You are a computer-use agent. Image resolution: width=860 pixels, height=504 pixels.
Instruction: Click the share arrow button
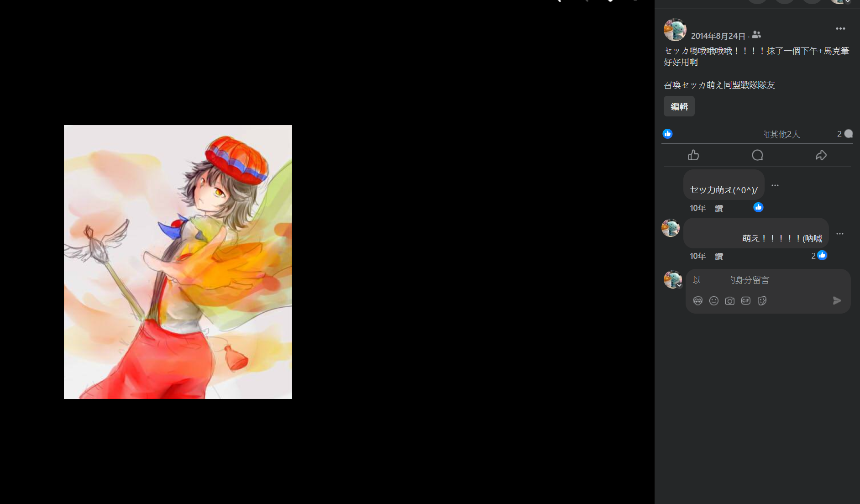tap(821, 155)
